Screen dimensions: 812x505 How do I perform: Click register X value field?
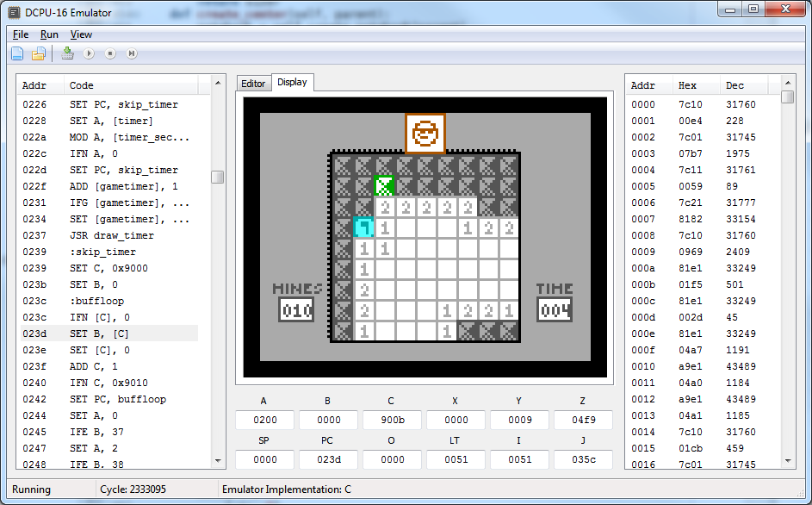click(x=456, y=420)
